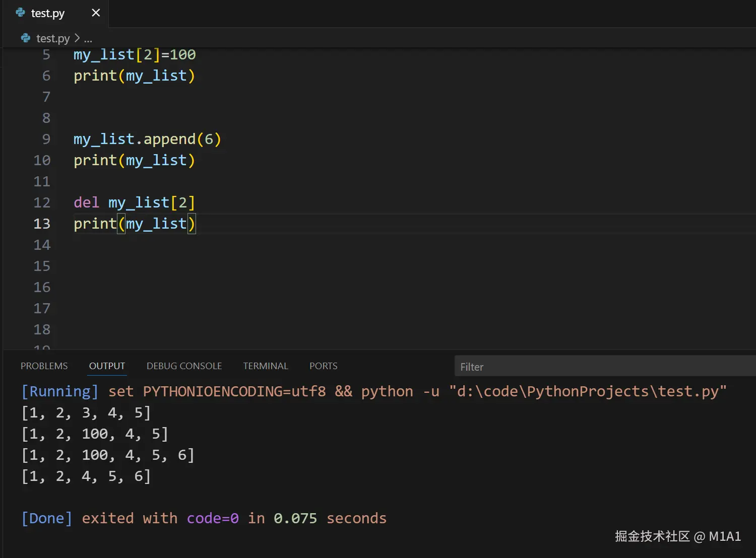Click the code my_list[2]=100 on line 5

(135, 54)
